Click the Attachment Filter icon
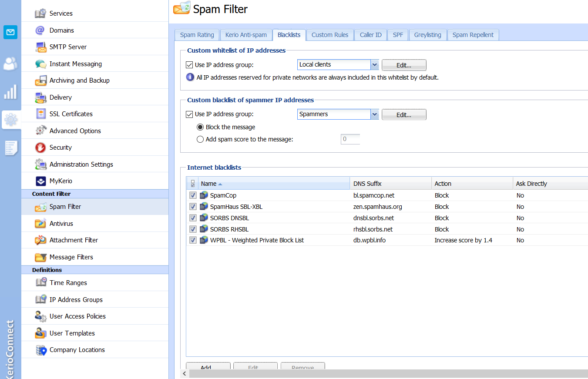The width and height of the screenshot is (588, 379). click(x=41, y=240)
